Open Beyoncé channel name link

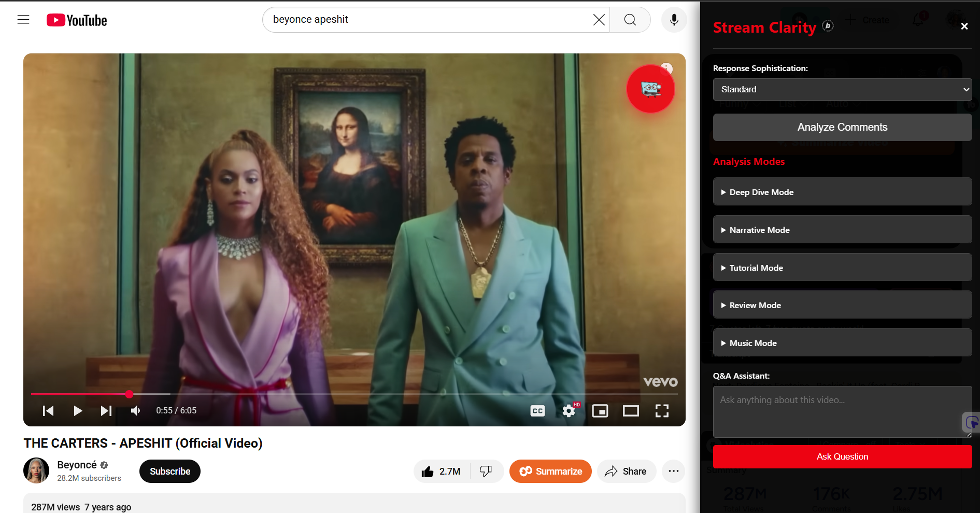[77, 465]
